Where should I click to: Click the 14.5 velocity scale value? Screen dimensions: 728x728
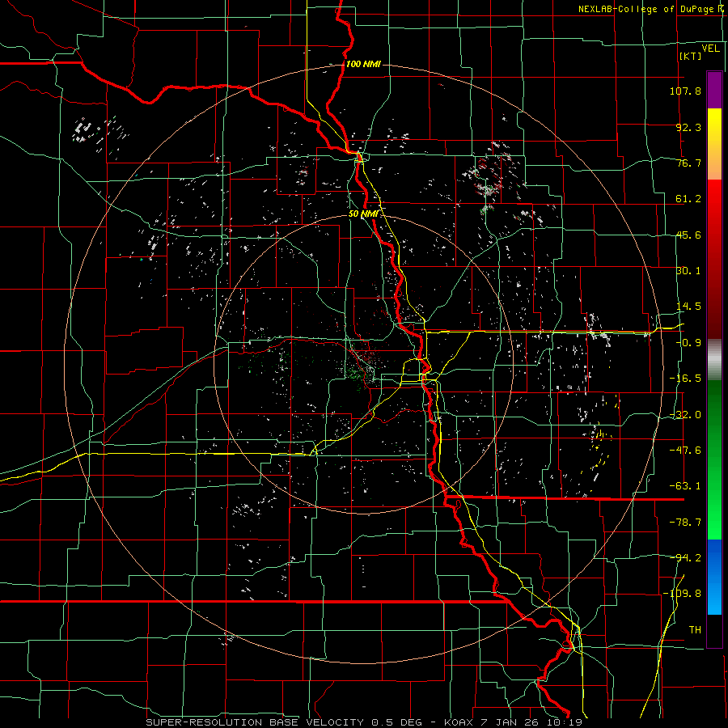pos(688,307)
